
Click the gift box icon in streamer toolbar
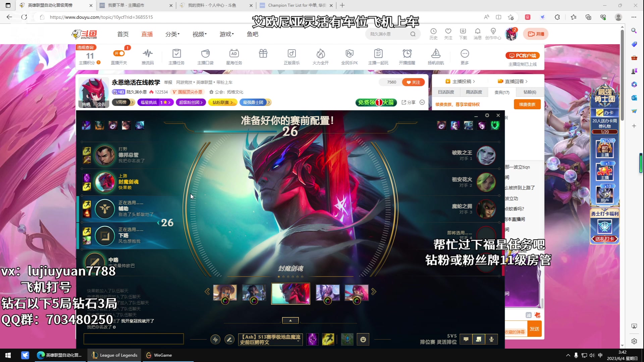[x=263, y=54]
